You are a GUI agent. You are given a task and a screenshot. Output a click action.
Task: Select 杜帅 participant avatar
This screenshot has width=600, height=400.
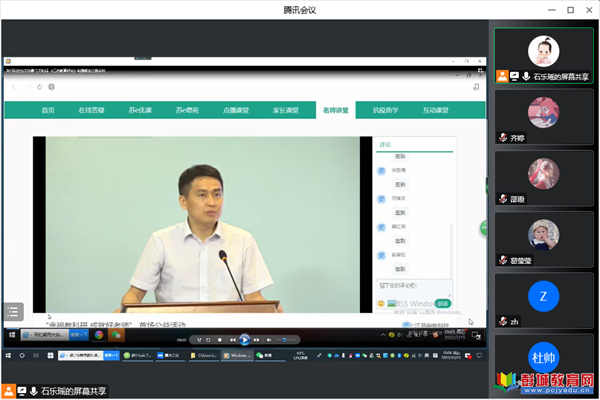[543, 358]
